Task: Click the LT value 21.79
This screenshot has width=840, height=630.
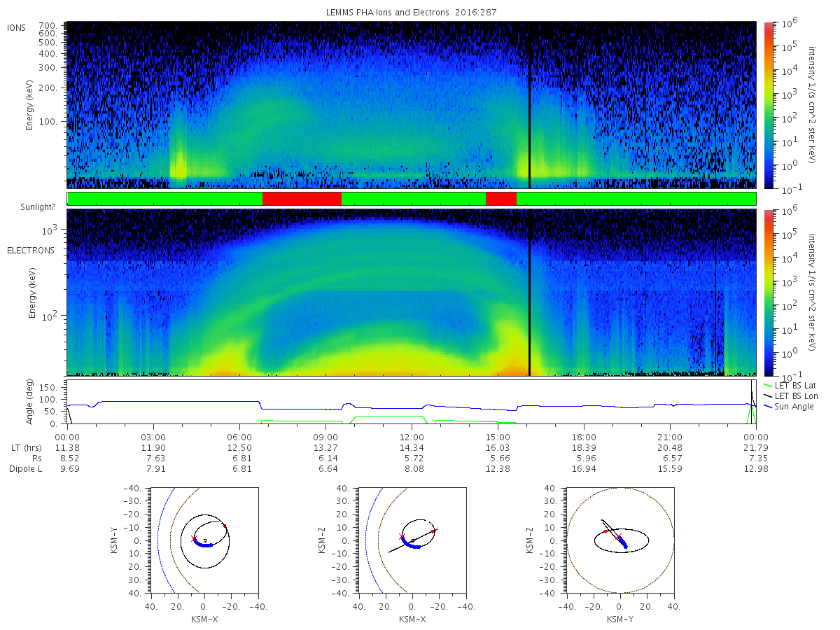Action: 756,447
